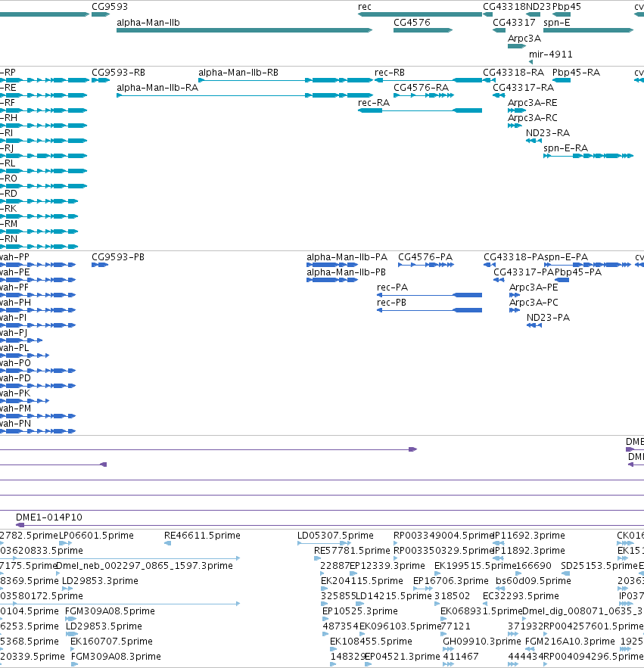Open the Pbp45-PA protein label
The image size is (644, 668).
[578, 272]
